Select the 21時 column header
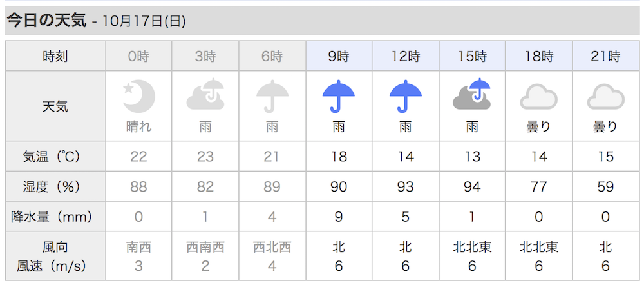Screen dimensions: 644x285 [x=605, y=56]
